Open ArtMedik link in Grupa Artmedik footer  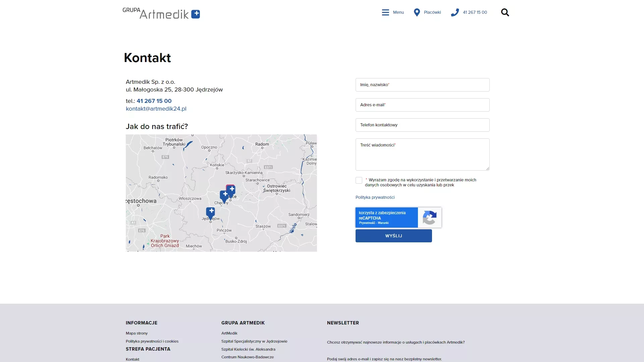tap(229, 333)
